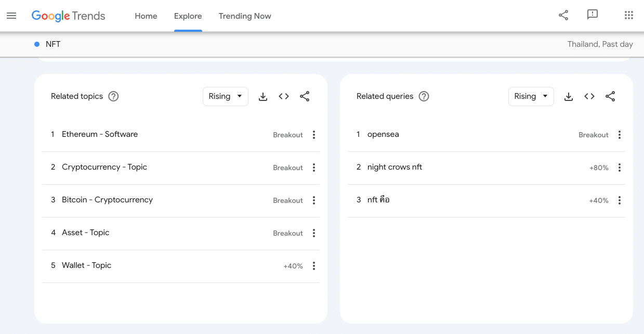
Task: Embed the Related queries widget
Action: pyautogui.click(x=589, y=96)
